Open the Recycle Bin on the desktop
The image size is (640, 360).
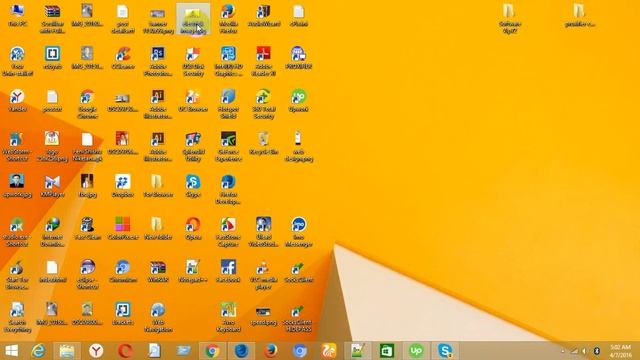[x=263, y=143]
